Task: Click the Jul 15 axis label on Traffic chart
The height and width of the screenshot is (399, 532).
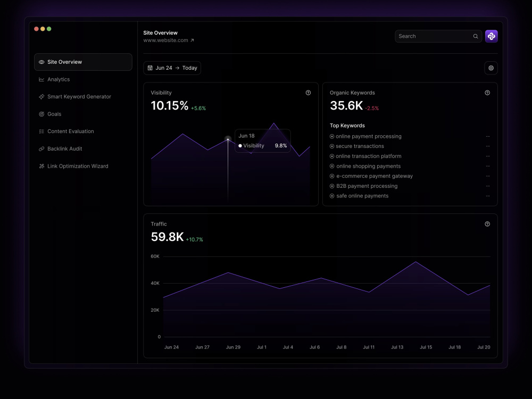Action: click(x=426, y=347)
